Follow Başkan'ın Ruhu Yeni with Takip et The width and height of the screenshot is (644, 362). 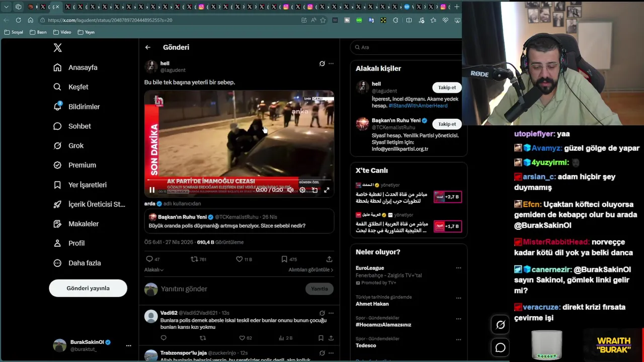447,124
